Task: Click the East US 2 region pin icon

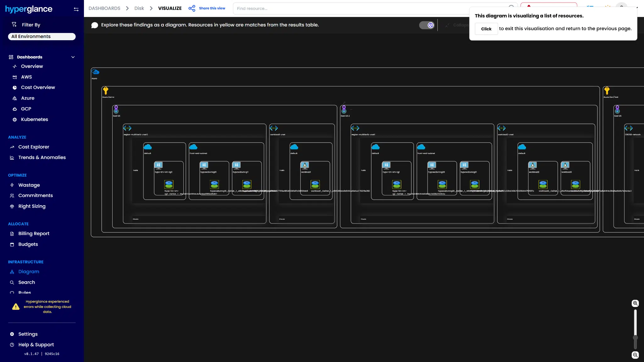Action: pyautogui.click(x=344, y=109)
